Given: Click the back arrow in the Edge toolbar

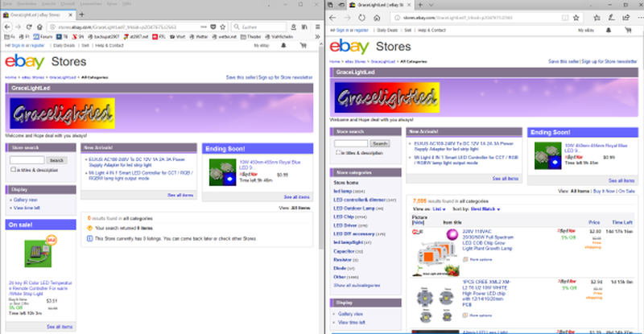Looking at the screenshot, I should coord(332,18).
